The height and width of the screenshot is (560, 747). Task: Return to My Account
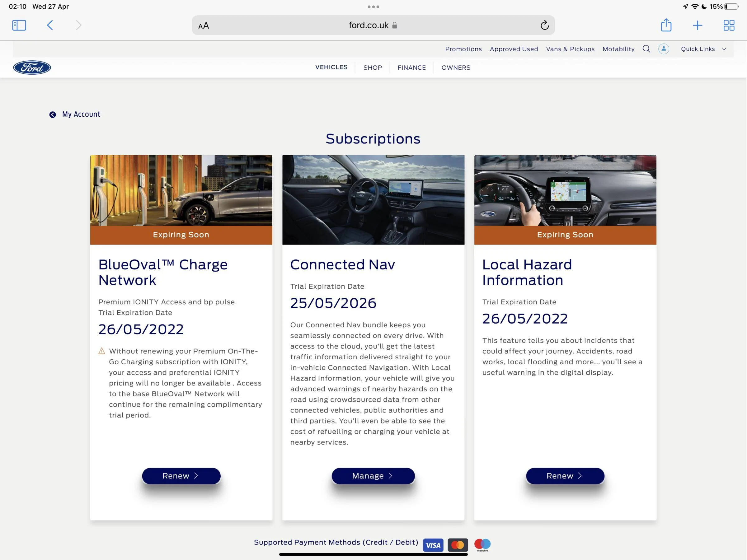(81, 114)
